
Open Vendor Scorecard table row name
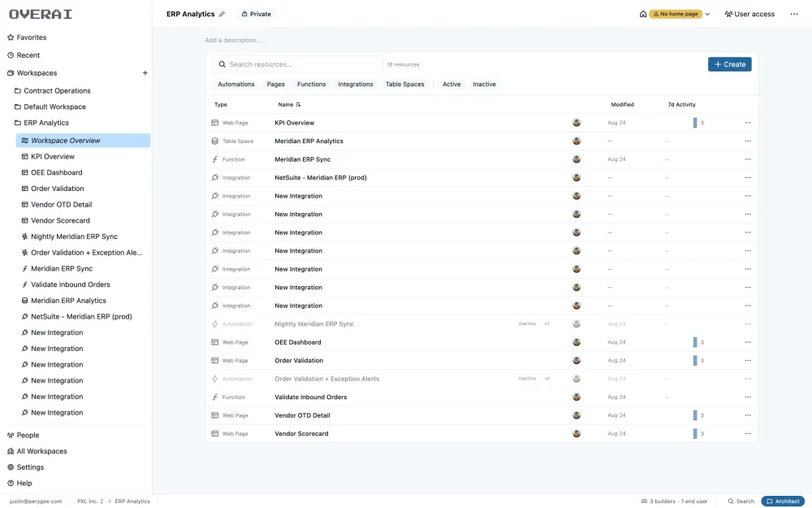[301, 434]
